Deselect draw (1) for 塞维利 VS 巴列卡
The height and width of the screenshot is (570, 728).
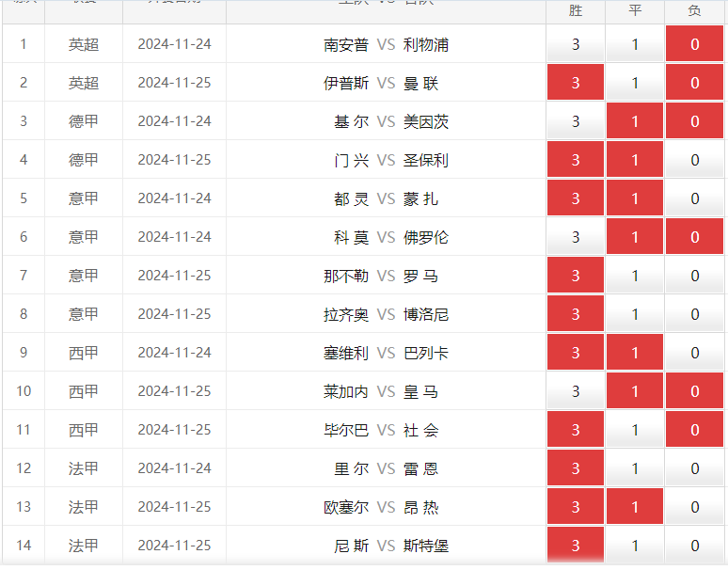635,353
